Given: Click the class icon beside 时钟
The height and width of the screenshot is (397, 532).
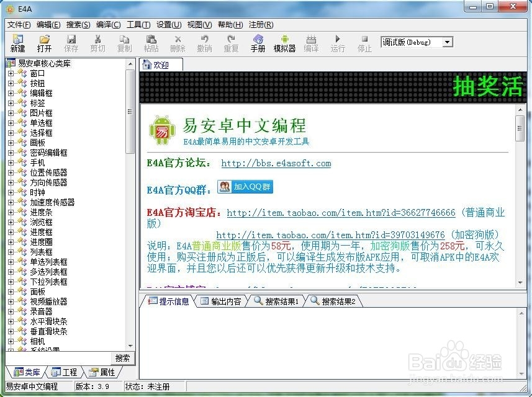Looking at the screenshot, I should coord(22,192).
